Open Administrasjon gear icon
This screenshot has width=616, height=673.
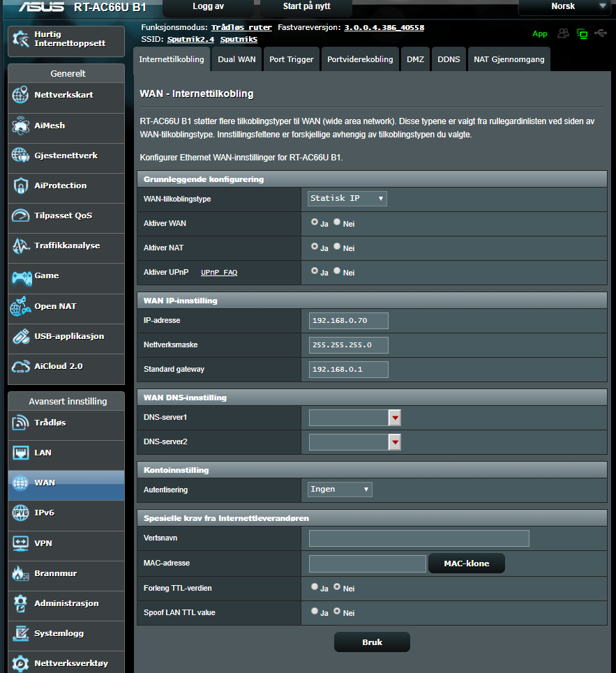coord(20,603)
